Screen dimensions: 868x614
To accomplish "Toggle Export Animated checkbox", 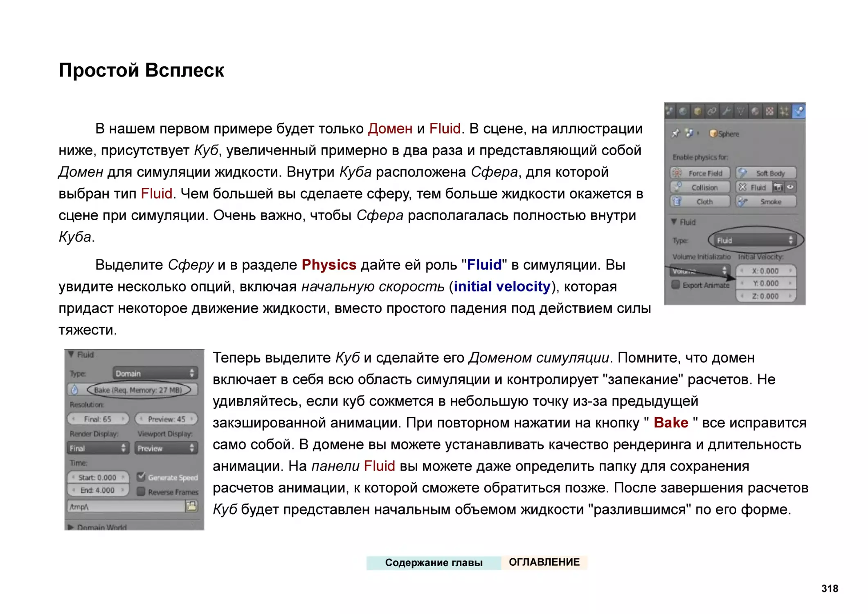I will (676, 284).
